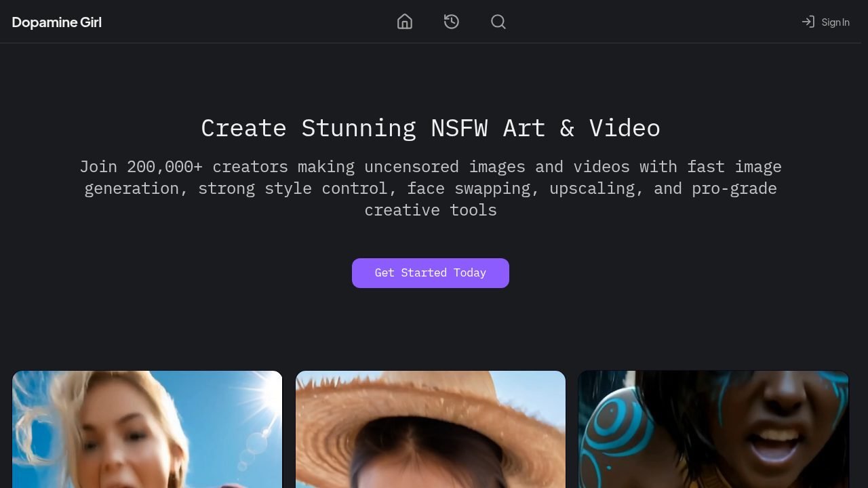
Task: Open the Search magnifier icon
Action: click(498, 22)
